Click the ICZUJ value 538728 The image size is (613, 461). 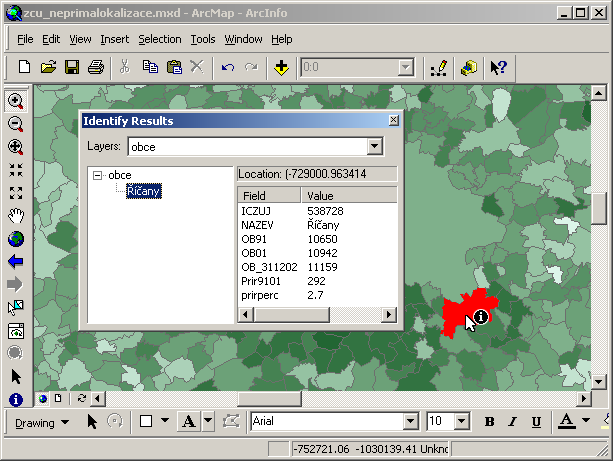pos(325,211)
